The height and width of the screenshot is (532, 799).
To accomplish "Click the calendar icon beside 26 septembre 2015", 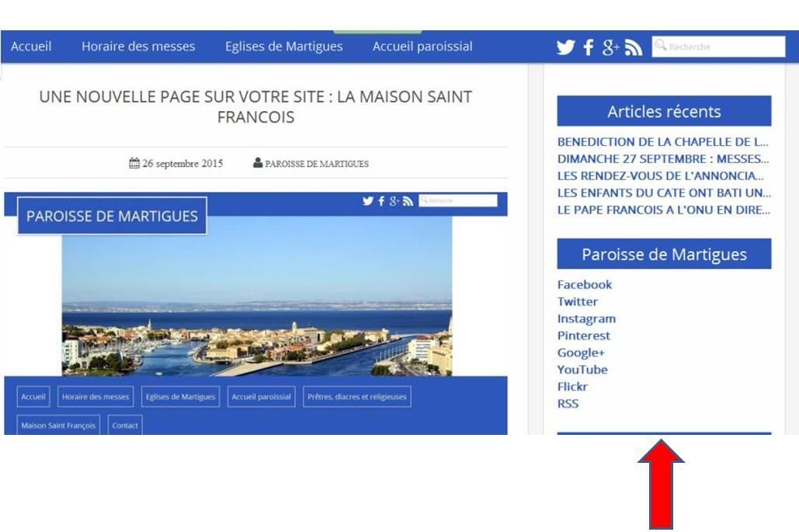I will 134,163.
